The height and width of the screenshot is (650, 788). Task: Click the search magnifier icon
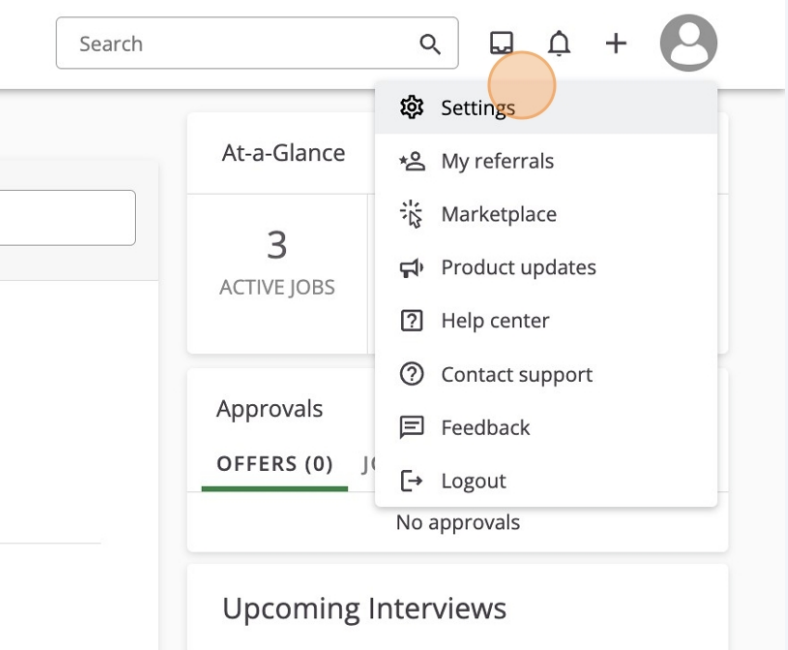pos(430,44)
